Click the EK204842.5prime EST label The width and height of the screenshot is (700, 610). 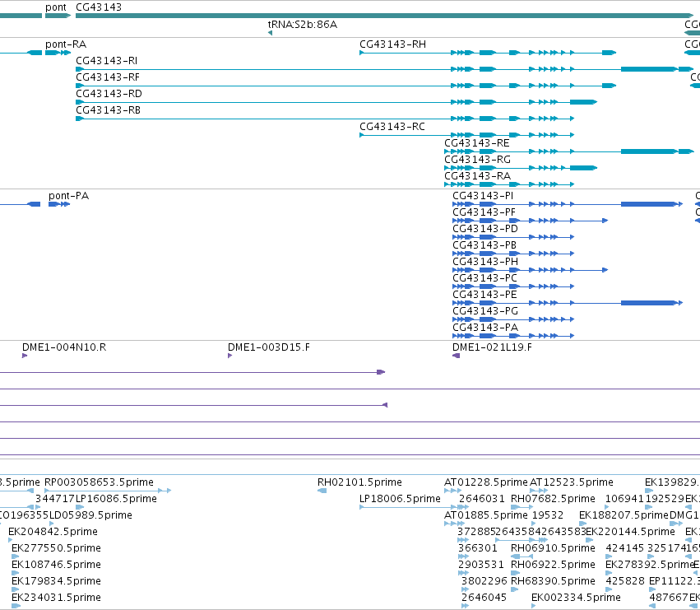[53, 532]
